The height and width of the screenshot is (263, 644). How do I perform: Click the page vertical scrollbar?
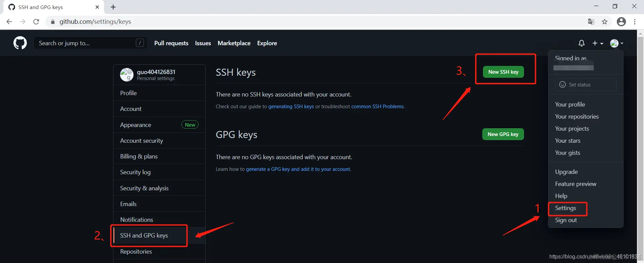pos(640,146)
